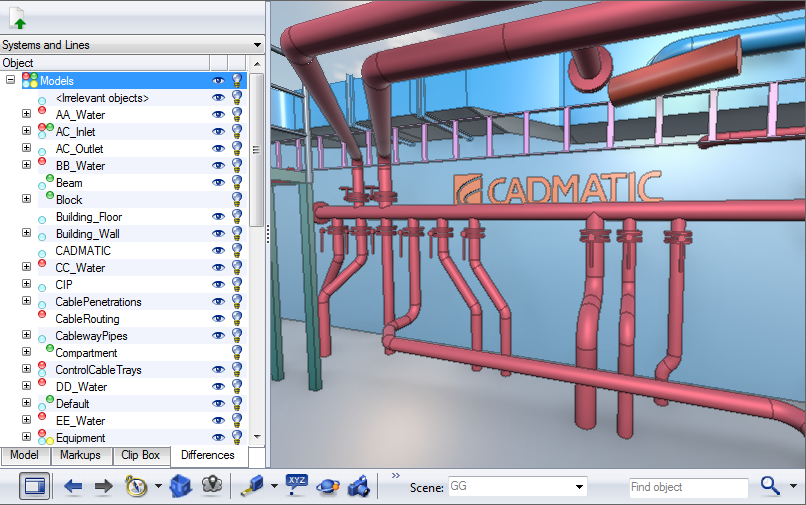Select the blue 3D box view tool
This screenshot has width=806, height=505.
[x=180, y=486]
